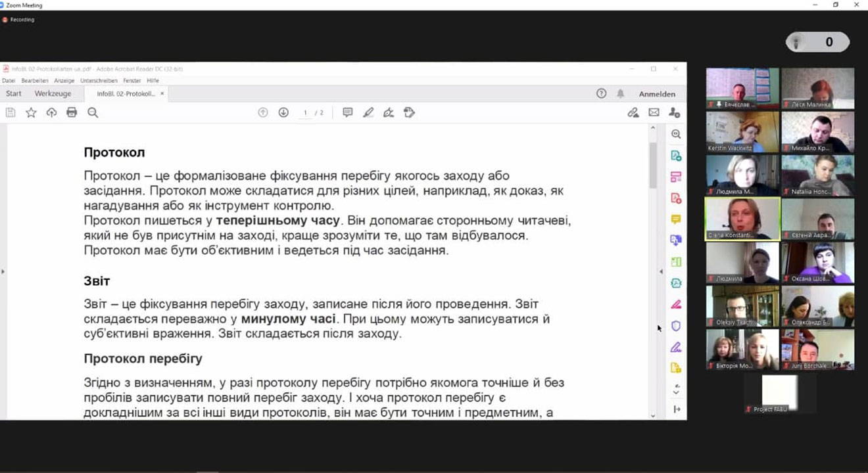Go to previous page with up arrow
This screenshot has height=473, width=868.
[263, 112]
